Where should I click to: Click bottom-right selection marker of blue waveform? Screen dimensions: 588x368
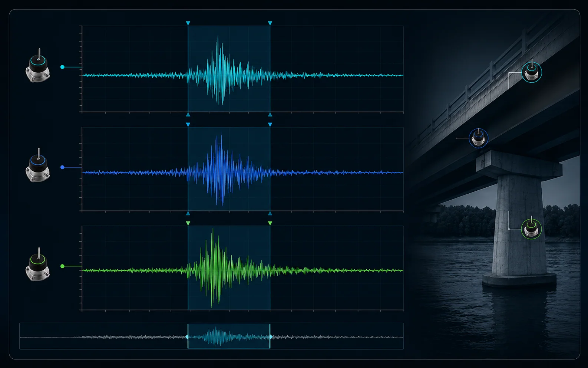click(270, 214)
